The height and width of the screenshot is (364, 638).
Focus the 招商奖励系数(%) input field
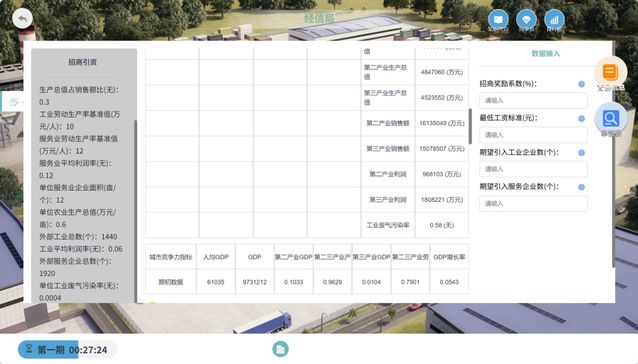(533, 100)
